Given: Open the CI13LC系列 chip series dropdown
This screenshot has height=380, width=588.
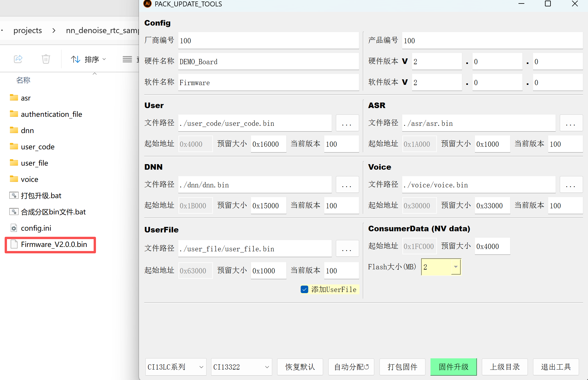Looking at the screenshot, I should pyautogui.click(x=175, y=367).
